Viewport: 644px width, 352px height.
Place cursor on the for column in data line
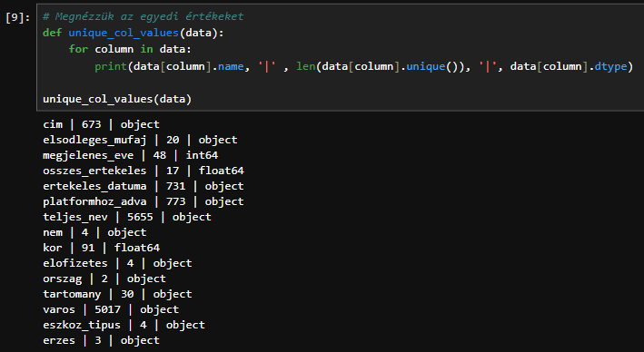[130, 49]
